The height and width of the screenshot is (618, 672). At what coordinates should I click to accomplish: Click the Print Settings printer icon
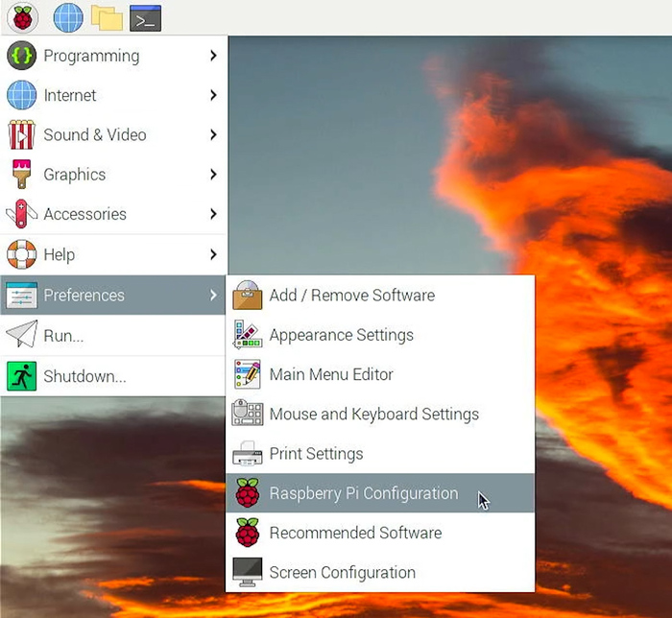pyautogui.click(x=248, y=454)
